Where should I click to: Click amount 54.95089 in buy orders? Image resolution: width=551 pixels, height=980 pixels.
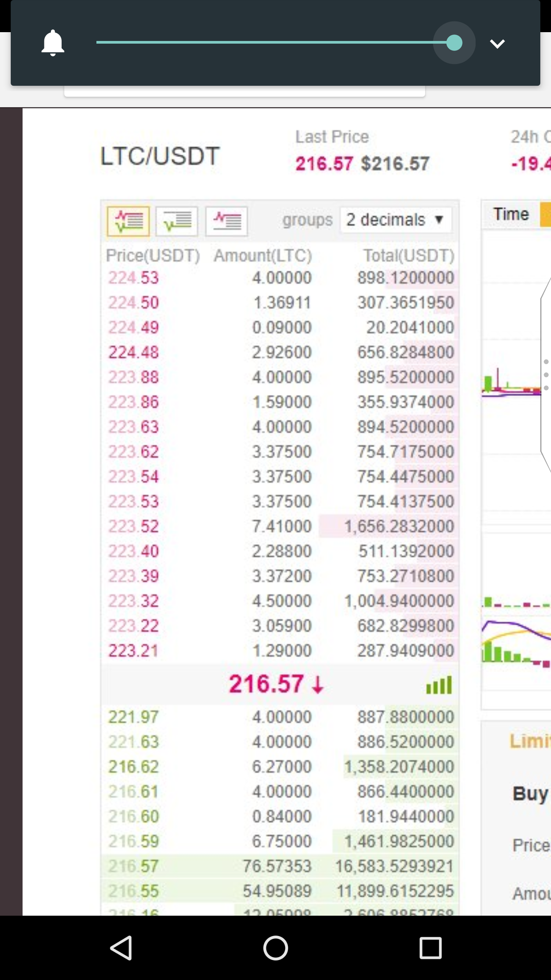click(277, 891)
